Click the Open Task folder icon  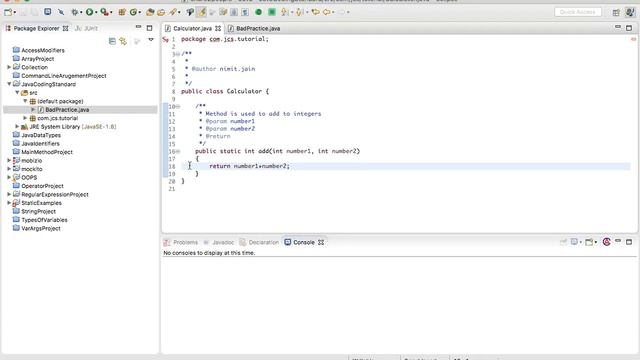point(161,12)
